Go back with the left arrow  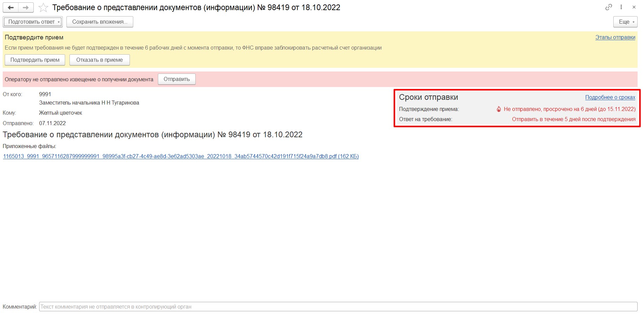pos(10,7)
